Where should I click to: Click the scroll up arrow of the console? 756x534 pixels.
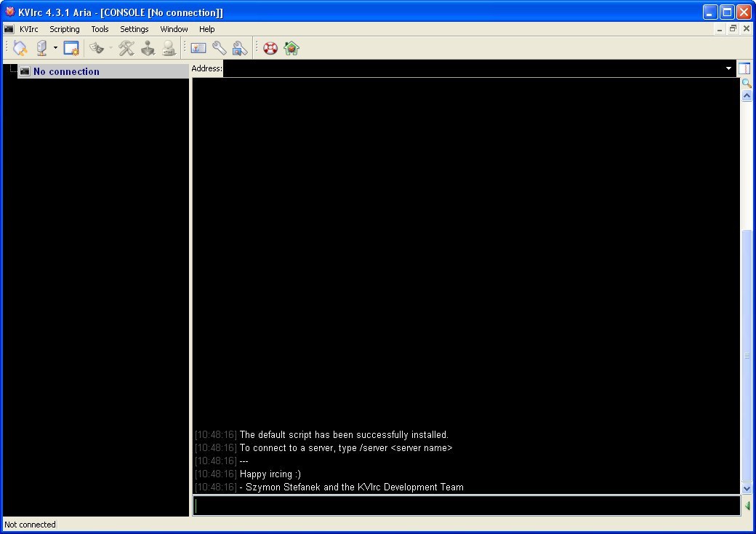pos(747,95)
